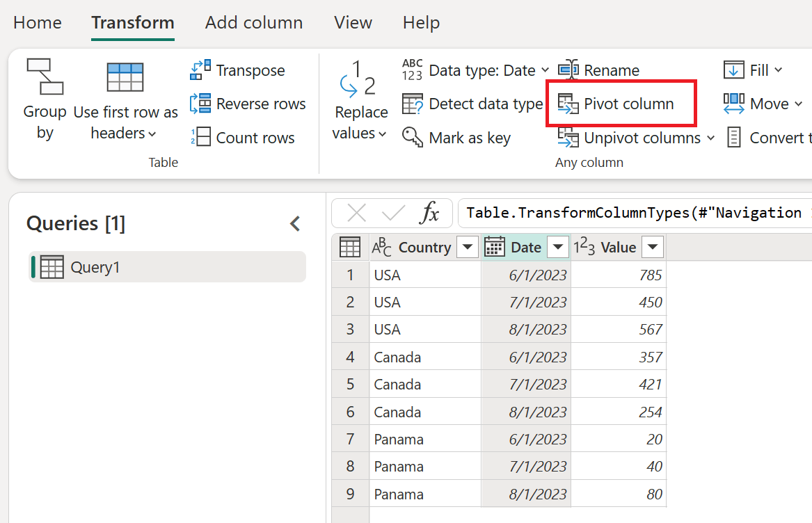Image resolution: width=812 pixels, height=523 pixels.
Task: Switch to the Add column tab
Action: pos(254,22)
